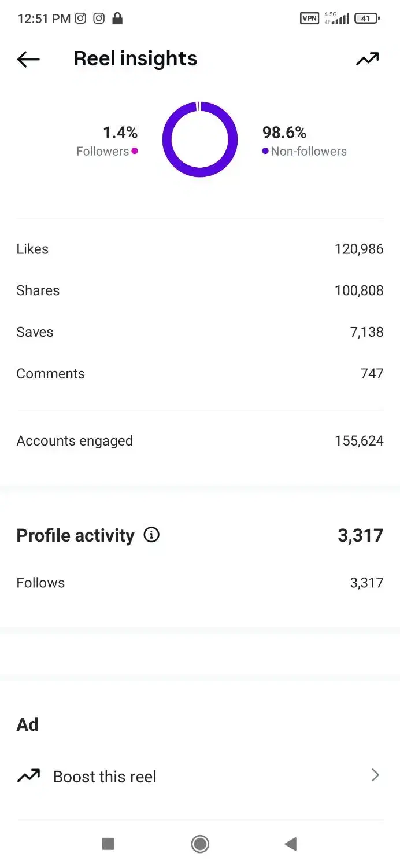Image resolution: width=400 pixels, height=868 pixels.
Task: Tap the VPN status icon
Action: tap(309, 19)
